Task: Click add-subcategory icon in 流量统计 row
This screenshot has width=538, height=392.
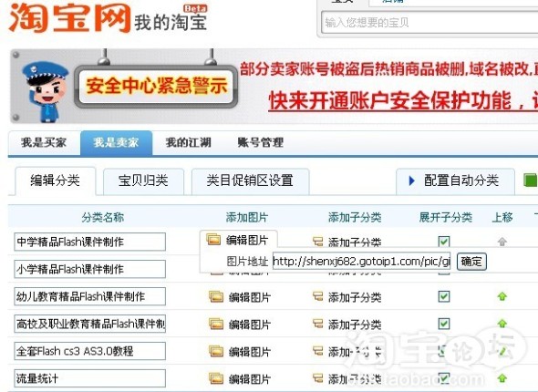Action: (317, 378)
